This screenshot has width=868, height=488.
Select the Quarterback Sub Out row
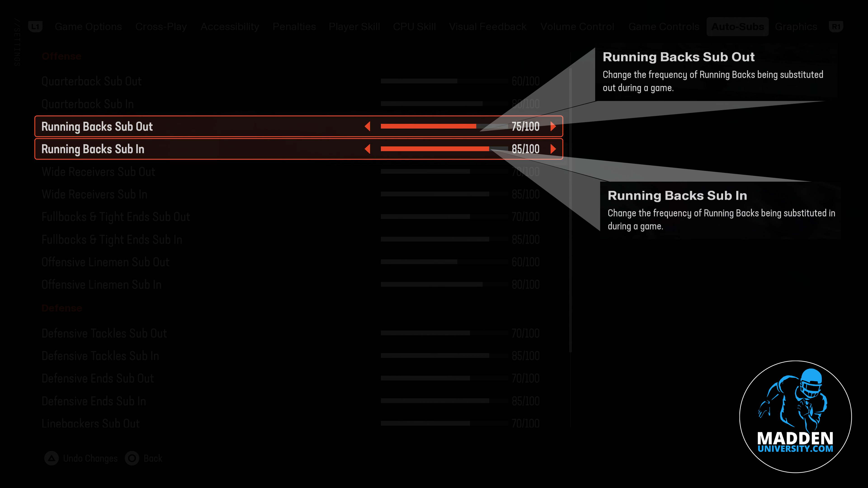pyautogui.click(x=92, y=81)
